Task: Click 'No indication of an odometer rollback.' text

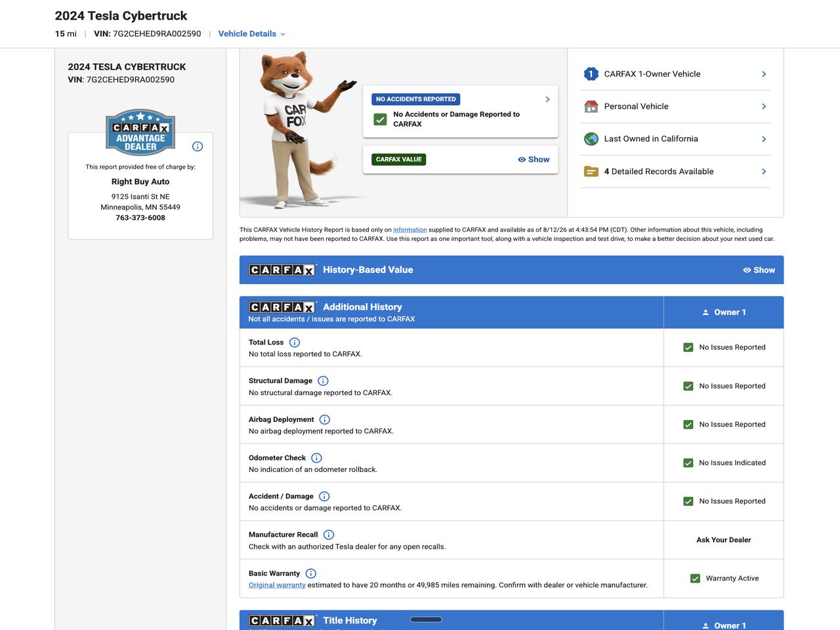Action: point(313,470)
